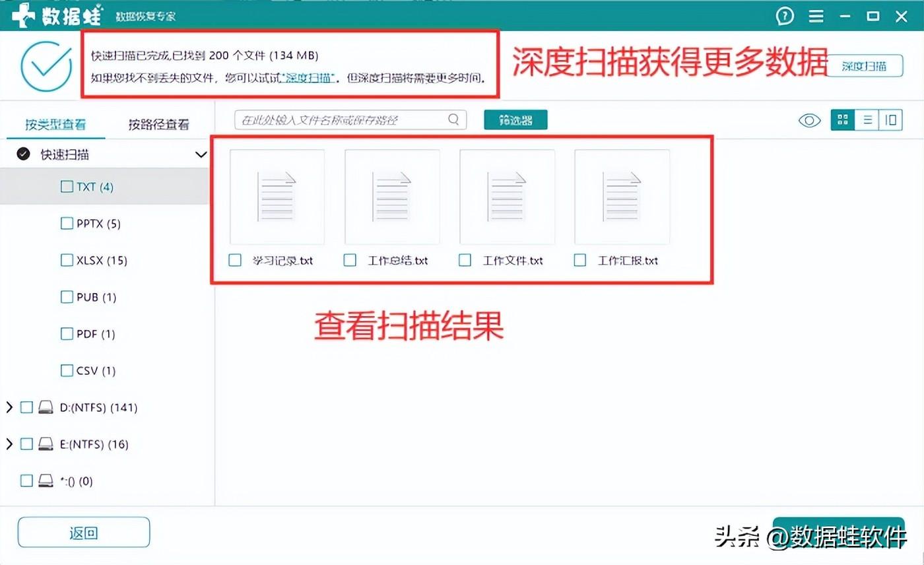The image size is (924, 565).
Task: Check the 快速扫描 round checkbox
Action: click(x=23, y=154)
